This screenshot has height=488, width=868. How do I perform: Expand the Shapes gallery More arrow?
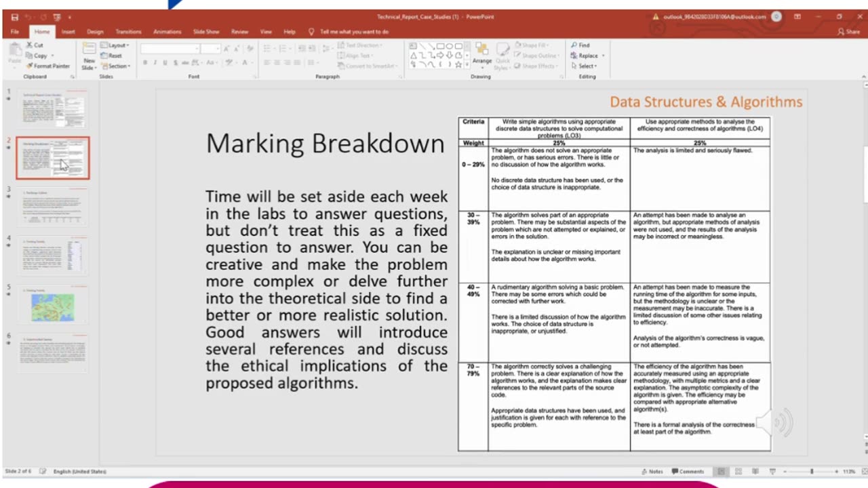467,64
